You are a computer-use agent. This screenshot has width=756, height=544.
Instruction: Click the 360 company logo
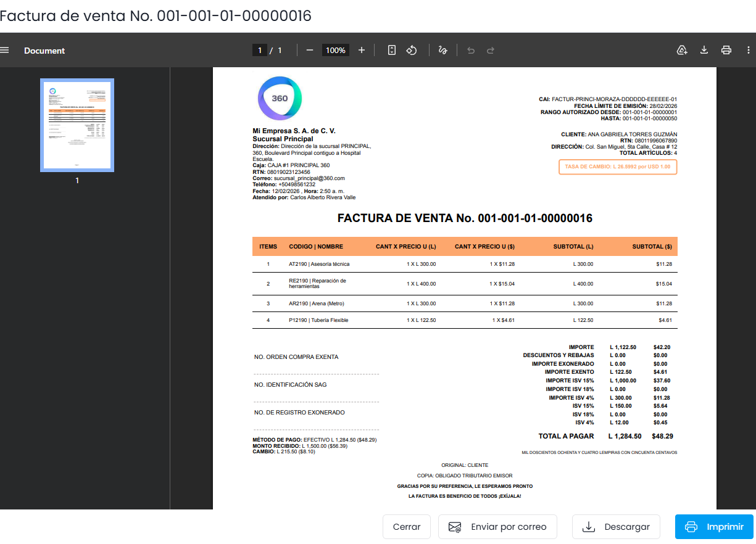(x=280, y=99)
